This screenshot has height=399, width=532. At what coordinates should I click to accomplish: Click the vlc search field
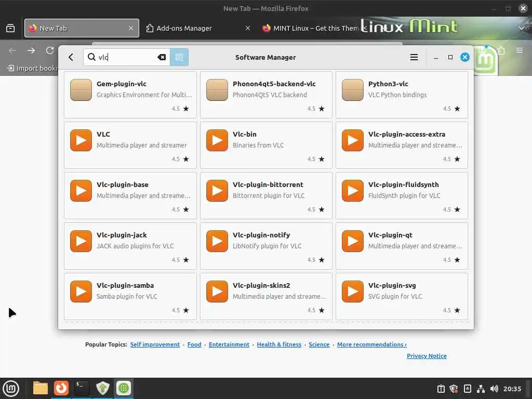click(127, 57)
